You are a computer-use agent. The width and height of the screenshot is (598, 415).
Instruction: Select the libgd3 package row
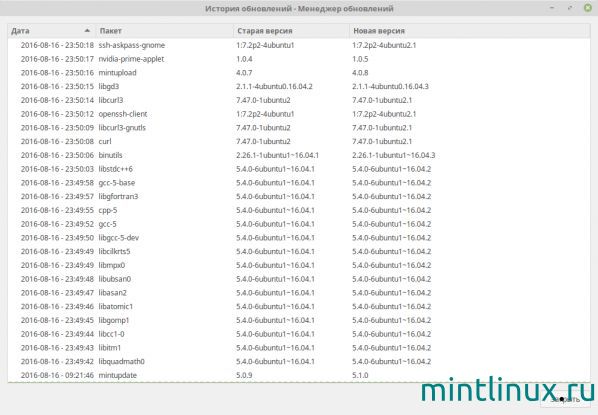coord(299,86)
